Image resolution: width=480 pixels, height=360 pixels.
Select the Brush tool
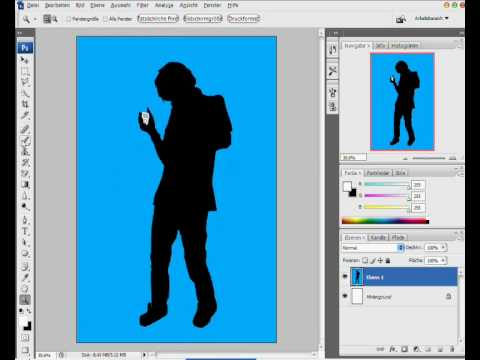tap(25, 141)
